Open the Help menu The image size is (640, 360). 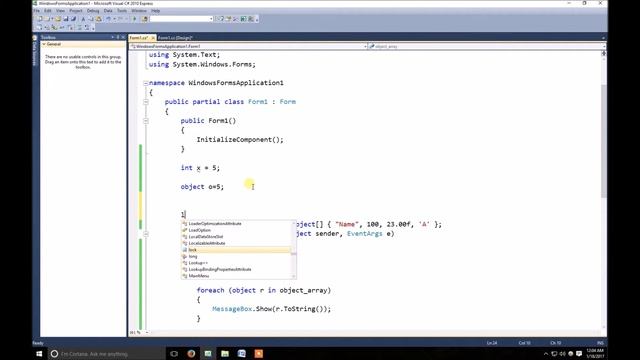[155, 11]
